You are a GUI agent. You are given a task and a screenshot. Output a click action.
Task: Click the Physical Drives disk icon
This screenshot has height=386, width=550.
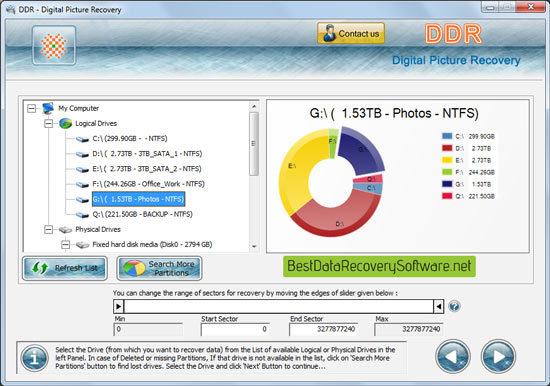(x=65, y=230)
